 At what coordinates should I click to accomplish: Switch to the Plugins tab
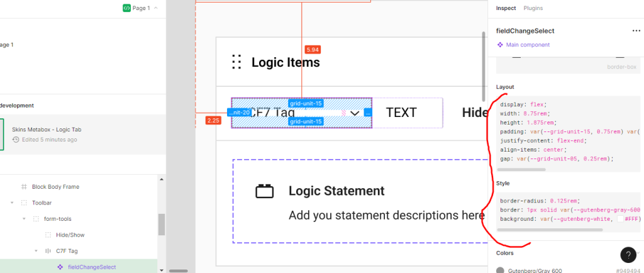pyautogui.click(x=533, y=8)
